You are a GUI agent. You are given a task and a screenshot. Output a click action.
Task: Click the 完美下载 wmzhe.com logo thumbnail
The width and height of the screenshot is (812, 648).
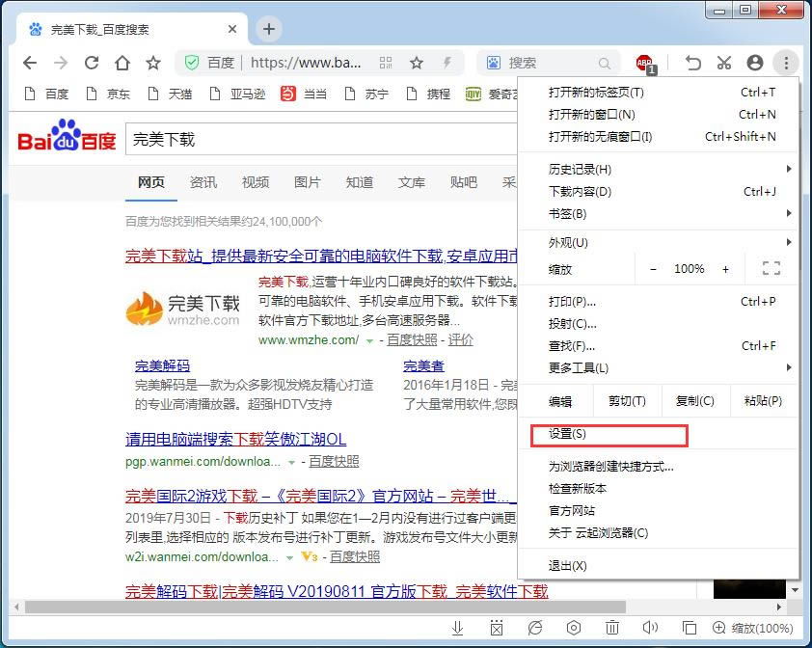click(x=183, y=310)
